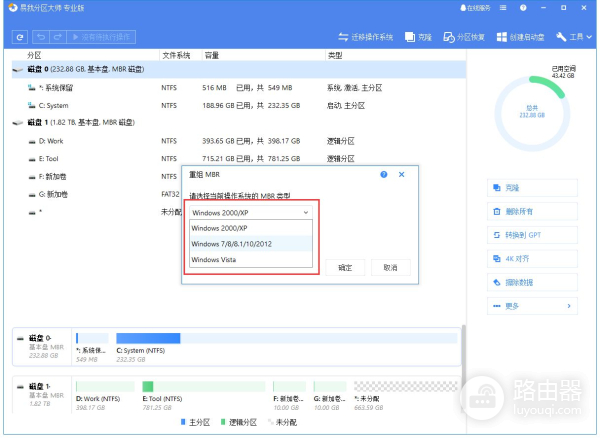The height and width of the screenshot is (438, 600).
Task: Collapse 磁盘 0 in disk map
Action: (20, 338)
